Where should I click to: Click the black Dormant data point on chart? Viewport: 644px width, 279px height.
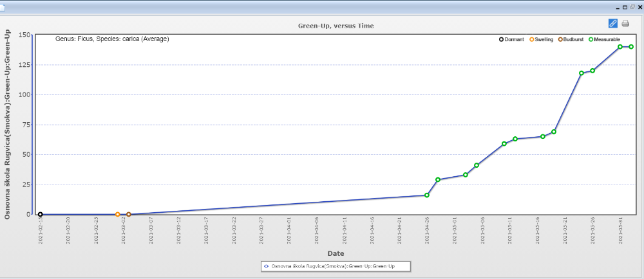tap(41, 215)
